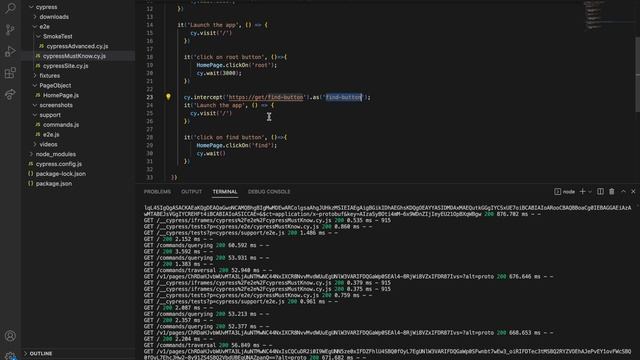The height and width of the screenshot is (360, 640).
Task: Open the Live Share activity bar icon
Action: pyautogui.click(x=10, y=95)
